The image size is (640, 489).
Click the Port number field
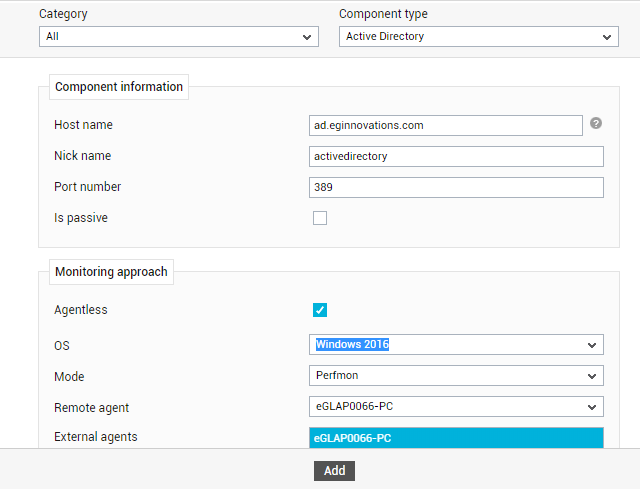[456, 187]
